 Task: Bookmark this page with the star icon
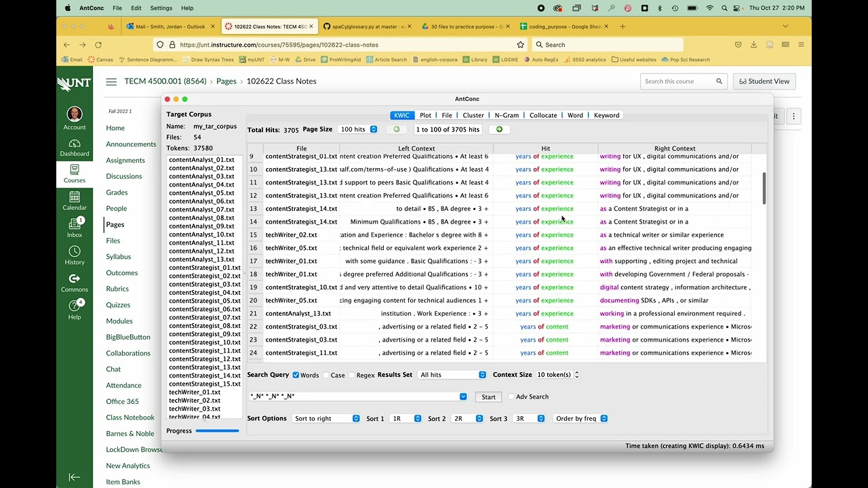point(521,45)
